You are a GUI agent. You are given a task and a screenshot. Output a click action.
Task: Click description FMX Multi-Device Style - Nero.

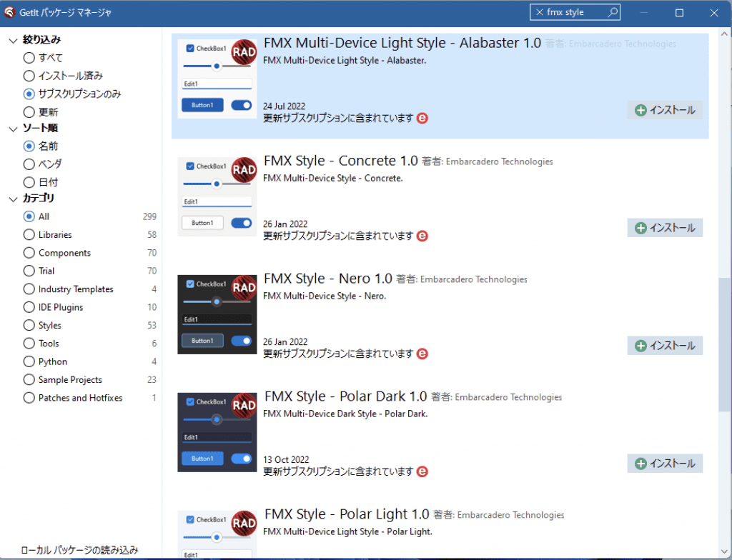325,296
